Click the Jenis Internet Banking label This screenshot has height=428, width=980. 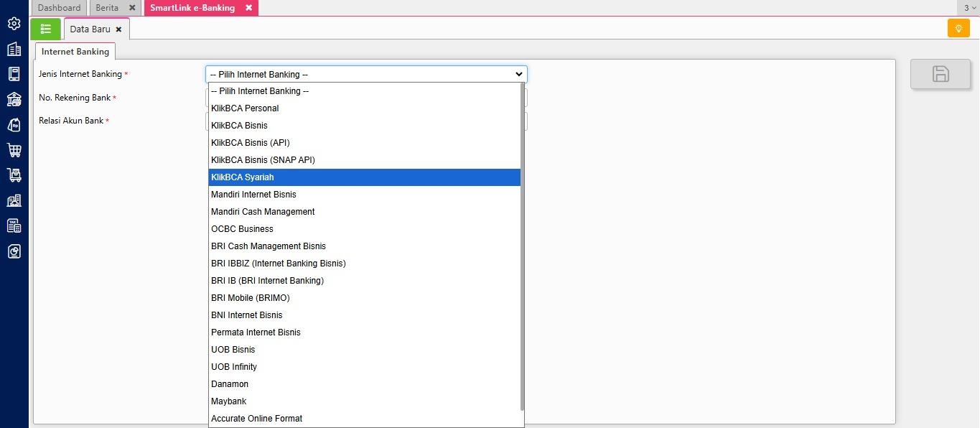[x=80, y=74]
